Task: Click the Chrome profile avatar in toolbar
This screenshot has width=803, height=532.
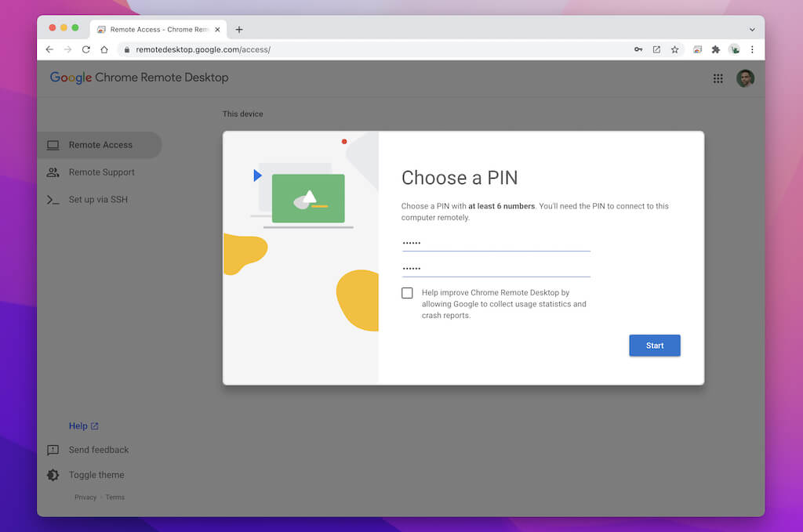Action: click(734, 49)
